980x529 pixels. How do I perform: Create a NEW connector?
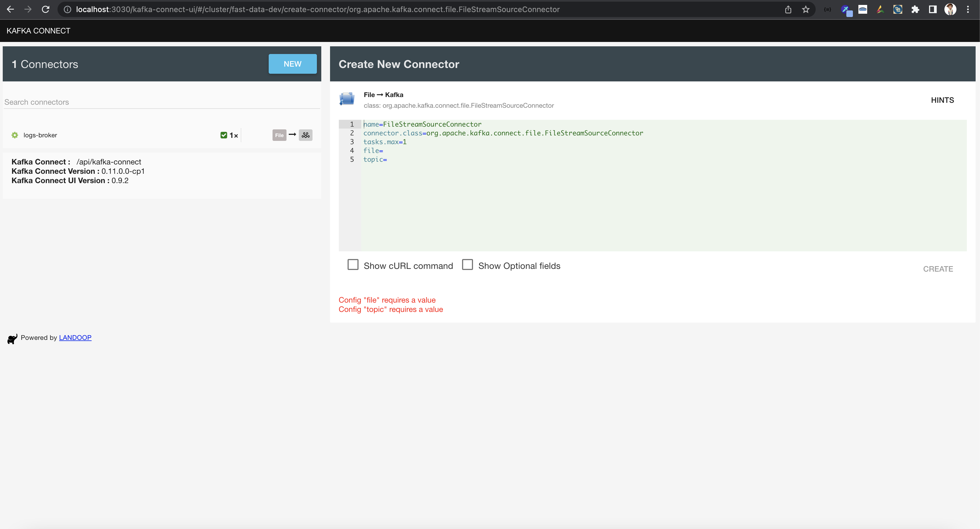pyautogui.click(x=293, y=64)
